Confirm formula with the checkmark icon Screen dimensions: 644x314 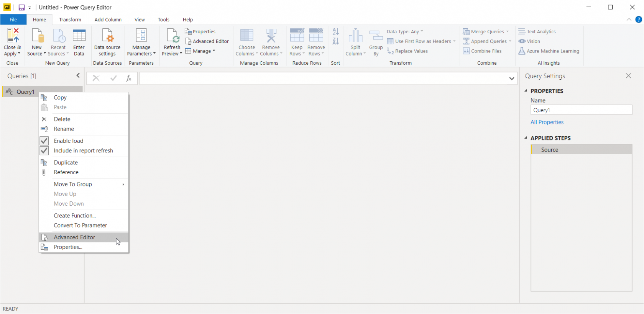pyautogui.click(x=113, y=78)
